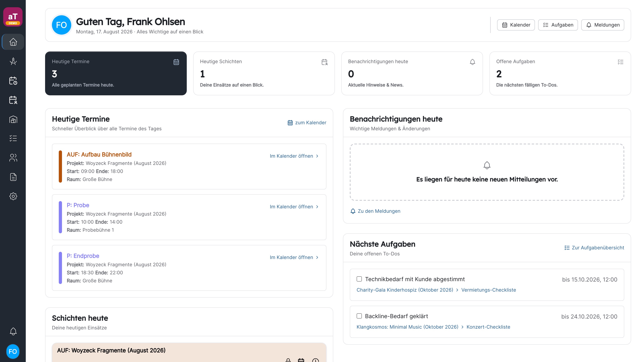
Task: Click the due date bis 15.10.2026, 12:00
Action: 589,280
